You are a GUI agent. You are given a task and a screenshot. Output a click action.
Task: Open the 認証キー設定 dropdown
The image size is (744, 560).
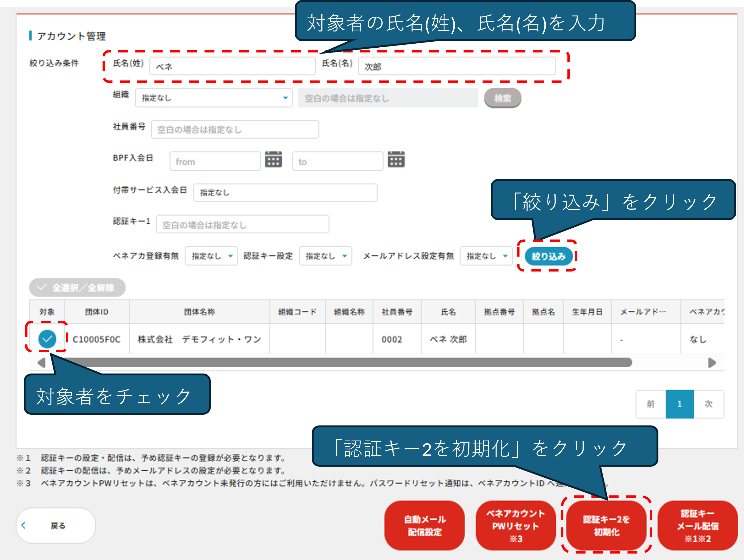click(x=325, y=256)
